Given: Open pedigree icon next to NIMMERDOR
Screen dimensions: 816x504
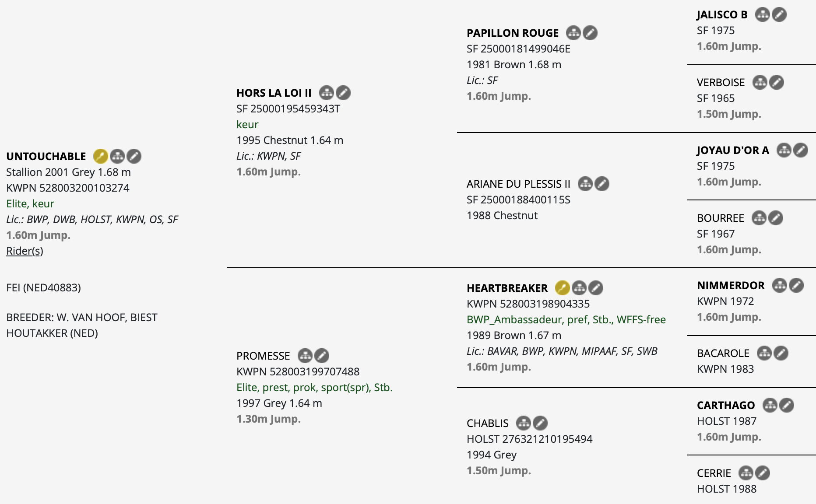Looking at the screenshot, I should pos(780,285).
